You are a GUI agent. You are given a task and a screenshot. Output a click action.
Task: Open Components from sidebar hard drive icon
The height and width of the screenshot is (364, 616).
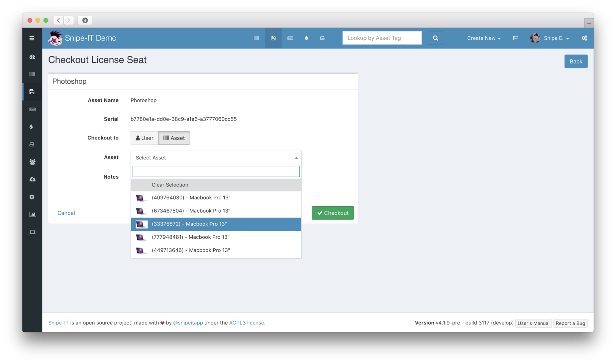pos(32,144)
